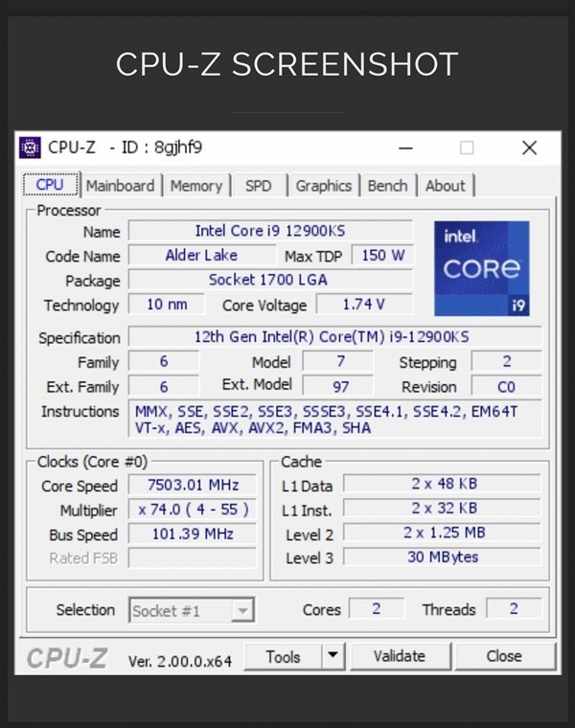Viewport: 575px width, 728px height.
Task: Click the maximize window icon
Action: (467, 148)
